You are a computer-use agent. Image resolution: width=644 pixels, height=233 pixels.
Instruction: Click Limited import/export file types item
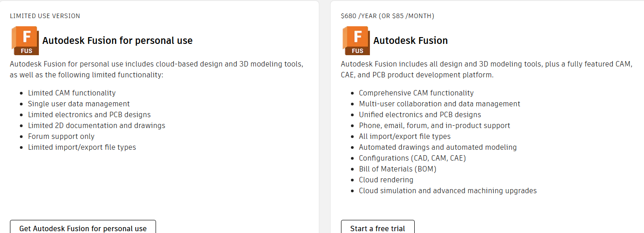(82, 147)
